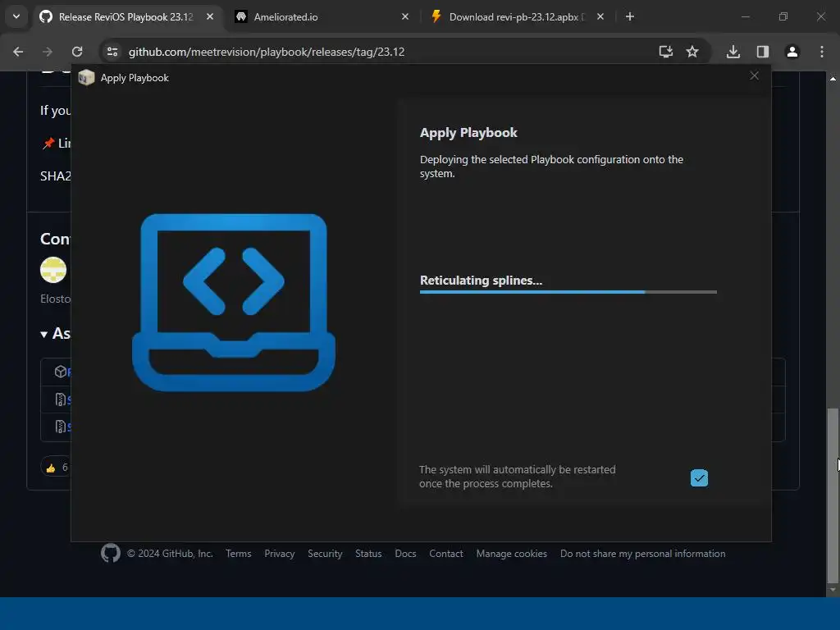Open a new browser tab
This screenshot has width=840, height=630.
coord(630,16)
